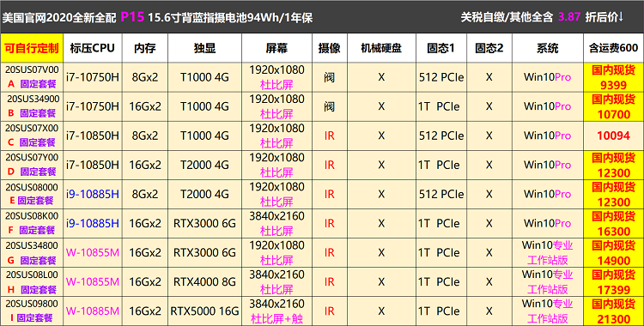This screenshot has width=644, height=326.
Task: Select model code 20SUS07X00
Action: pos(32,128)
